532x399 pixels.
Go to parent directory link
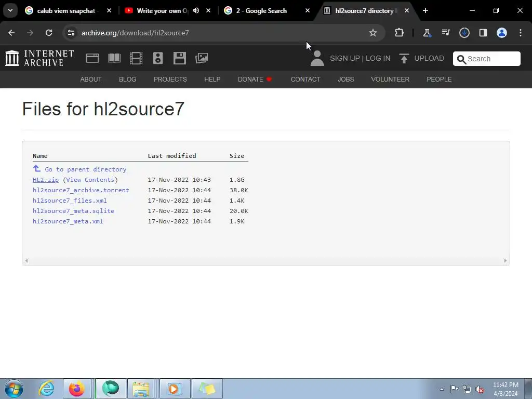point(79,169)
